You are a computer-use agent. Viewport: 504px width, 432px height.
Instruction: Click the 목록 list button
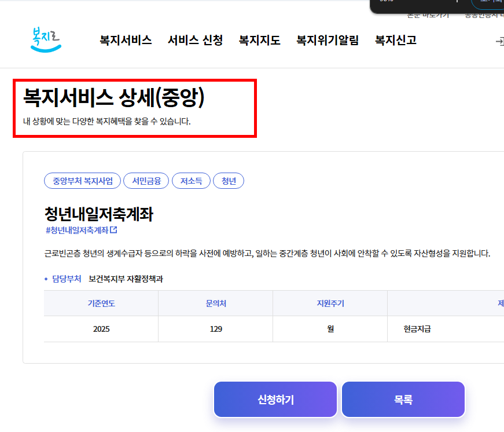tap(403, 399)
